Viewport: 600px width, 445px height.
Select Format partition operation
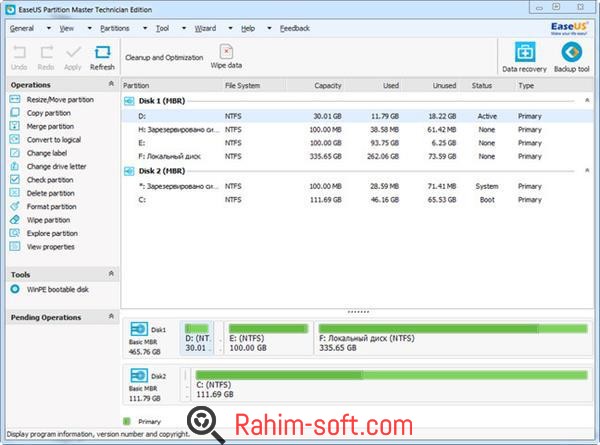[50, 206]
